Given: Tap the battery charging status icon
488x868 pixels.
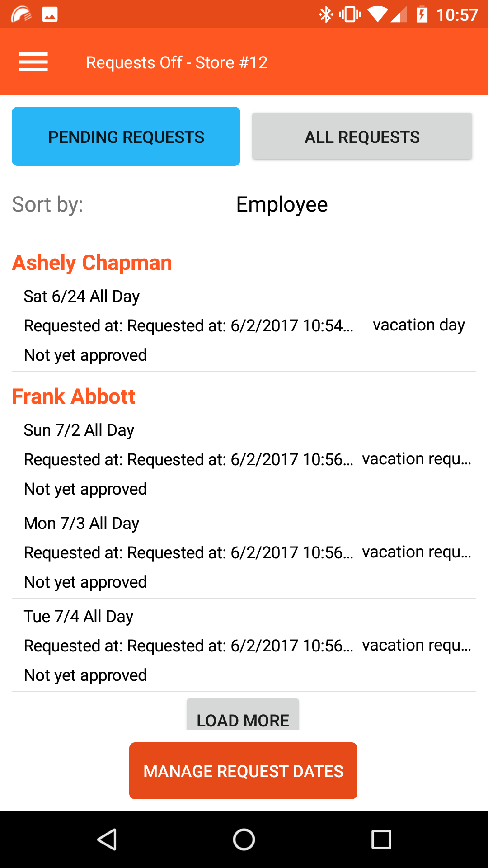Looking at the screenshot, I should (422, 14).
